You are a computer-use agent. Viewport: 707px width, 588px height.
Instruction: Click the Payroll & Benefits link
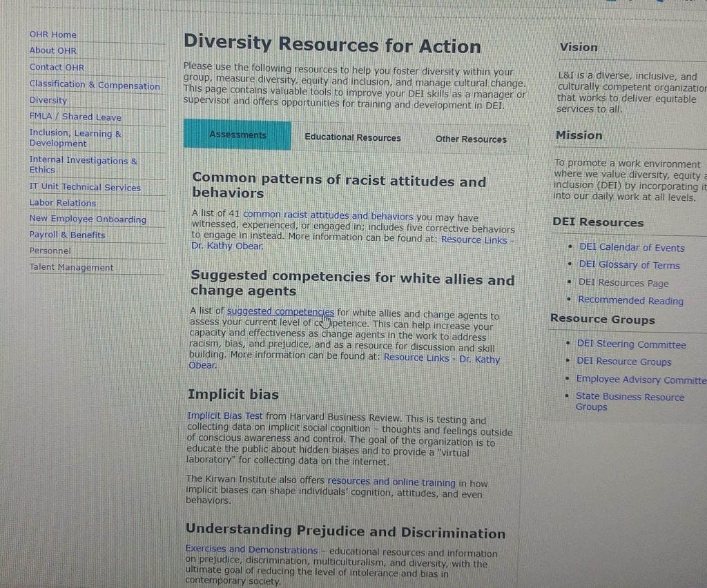coord(67,235)
